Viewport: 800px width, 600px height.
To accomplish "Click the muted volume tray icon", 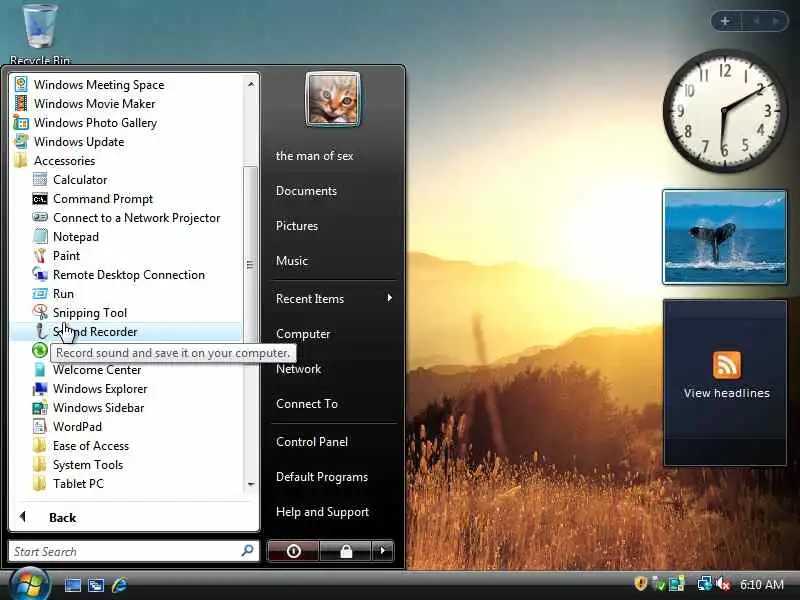I will tap(723, 584).
